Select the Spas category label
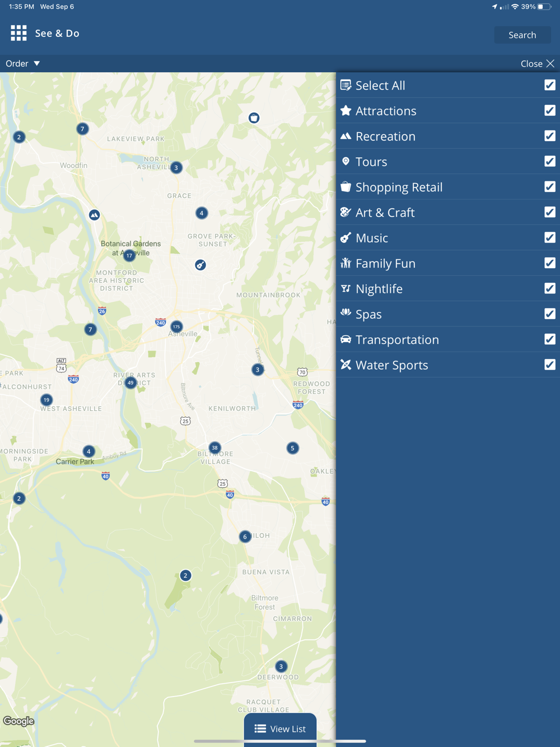Screen dimensions: 560x747 (x=368, y=314)
